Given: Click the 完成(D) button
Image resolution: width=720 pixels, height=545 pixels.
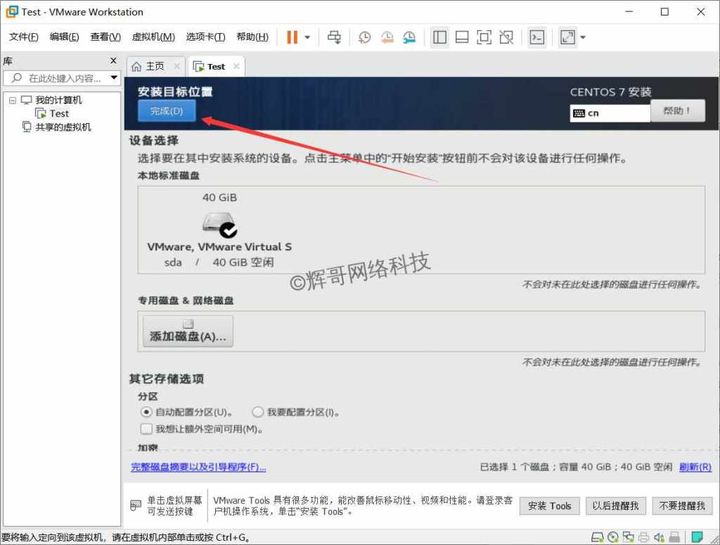Looking at the screenshot, I should [167, 111].
